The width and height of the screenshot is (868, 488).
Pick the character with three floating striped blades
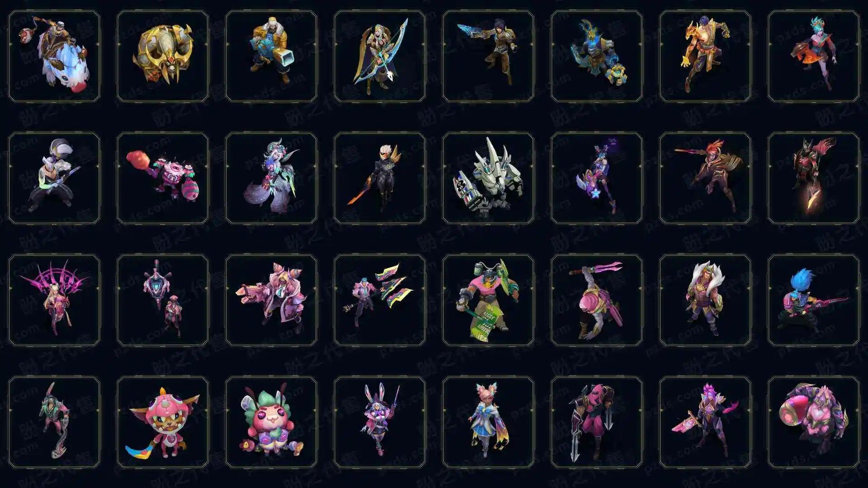(x=380, y=300)
